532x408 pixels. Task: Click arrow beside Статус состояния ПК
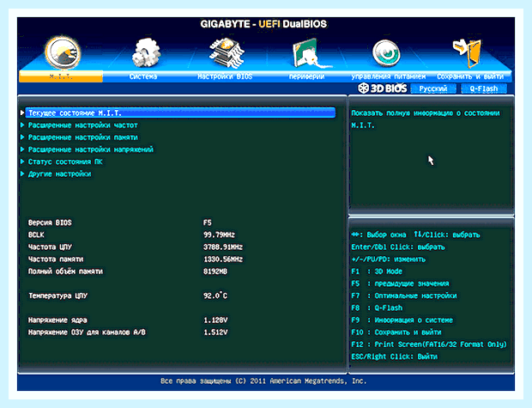pos(22,161)
